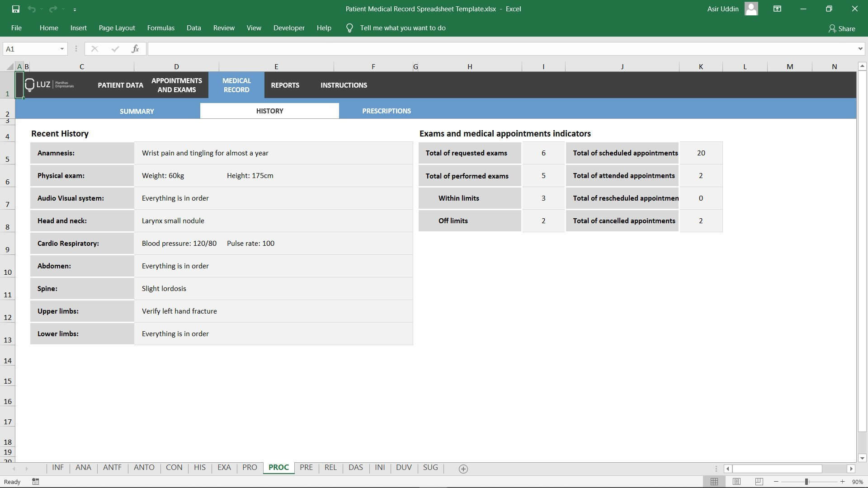Click the Save icon in quick access toolbar
Screen dimensions: 868x488
click(15, 9)
